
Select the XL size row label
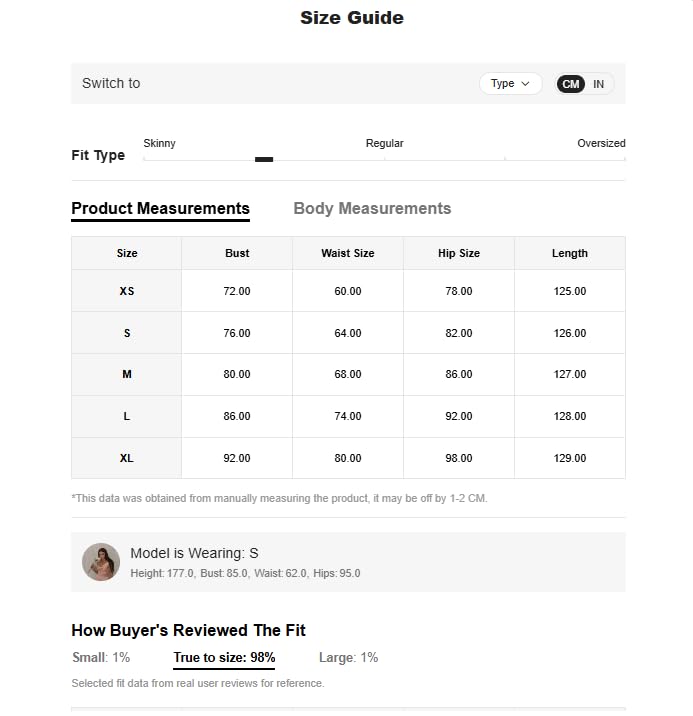(127, 458)
